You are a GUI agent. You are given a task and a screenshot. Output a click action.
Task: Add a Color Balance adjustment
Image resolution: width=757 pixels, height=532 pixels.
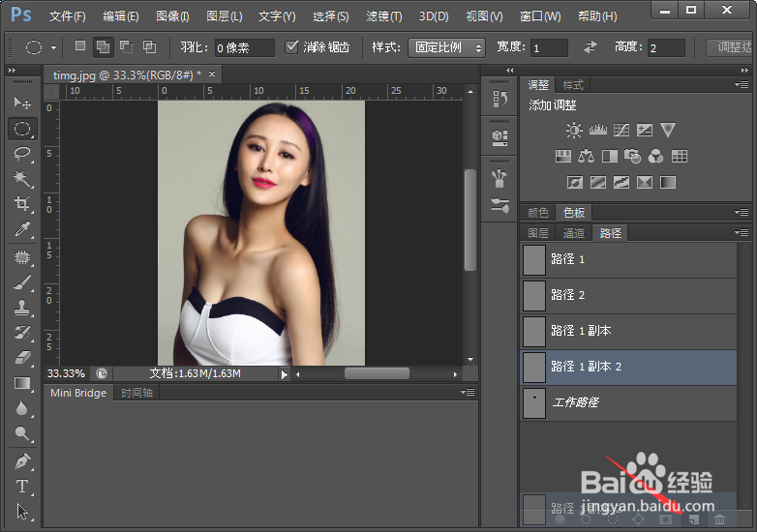coord(586,156)
